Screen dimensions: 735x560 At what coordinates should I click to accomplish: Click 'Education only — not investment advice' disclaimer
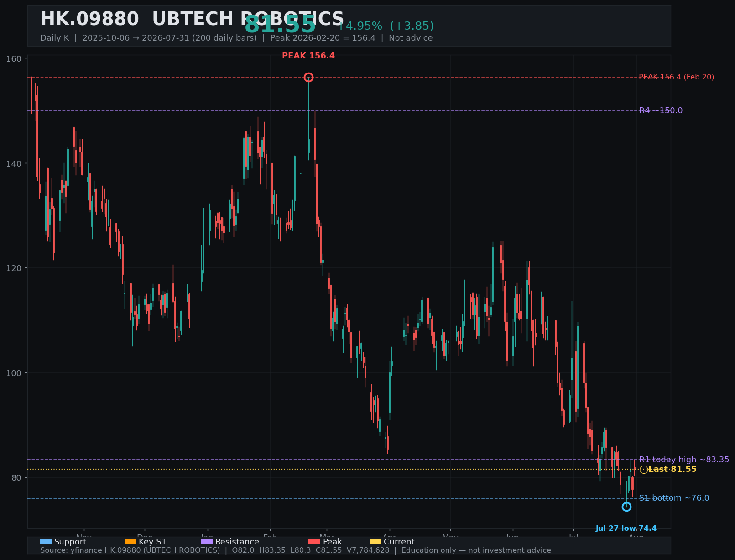476,550
